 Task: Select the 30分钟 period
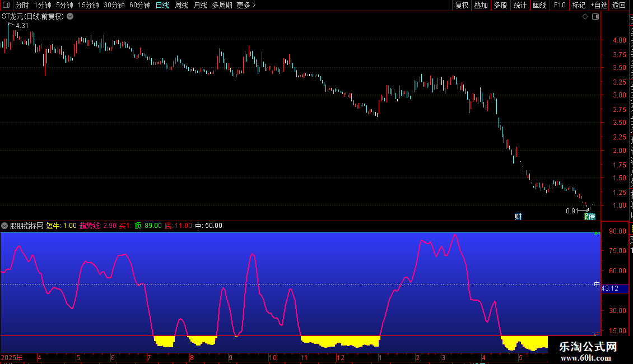[114, 5]
